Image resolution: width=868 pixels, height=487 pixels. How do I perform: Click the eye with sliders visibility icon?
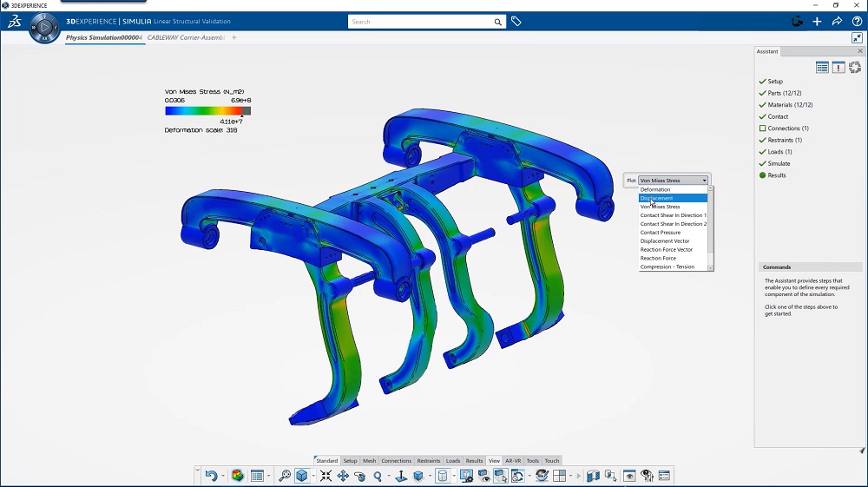click(x=647, y=476)
